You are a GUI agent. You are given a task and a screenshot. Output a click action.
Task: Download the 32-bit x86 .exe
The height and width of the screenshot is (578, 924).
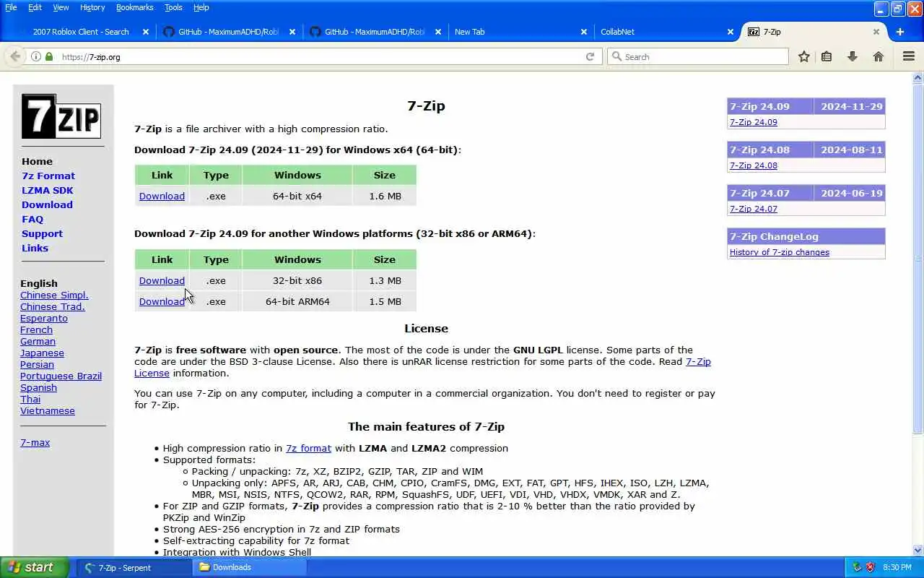click(x=162, y=280)
